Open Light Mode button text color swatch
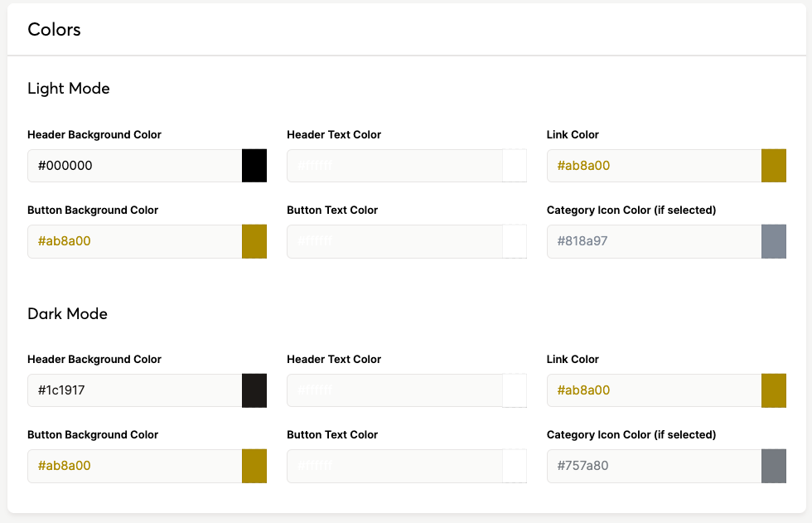The height and width of the screenshot is (523, 812). 515,241
